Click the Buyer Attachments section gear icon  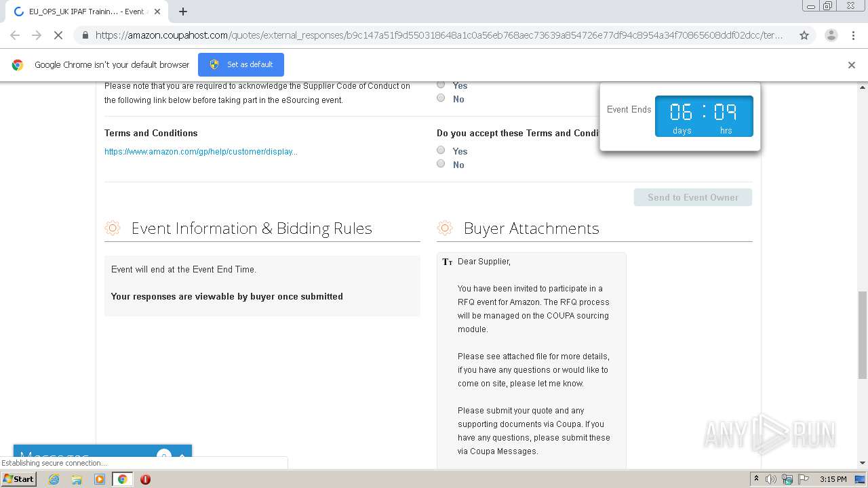[x=445, y=228]
